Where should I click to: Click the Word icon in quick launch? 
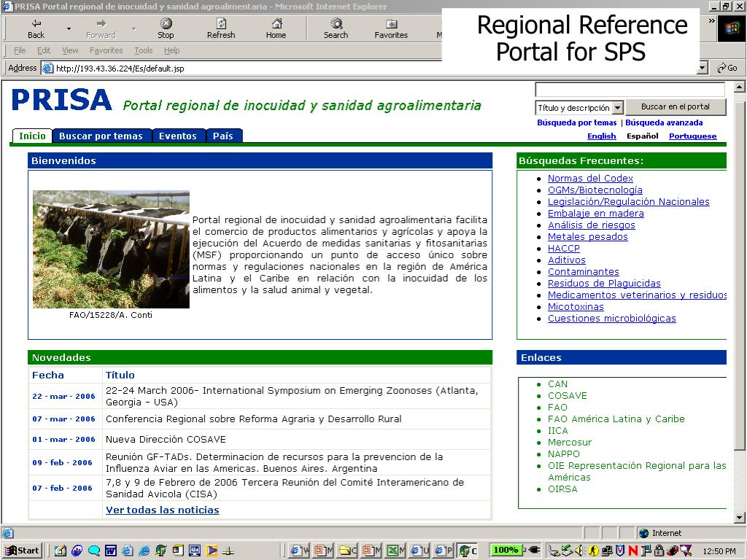pos(111,551)
